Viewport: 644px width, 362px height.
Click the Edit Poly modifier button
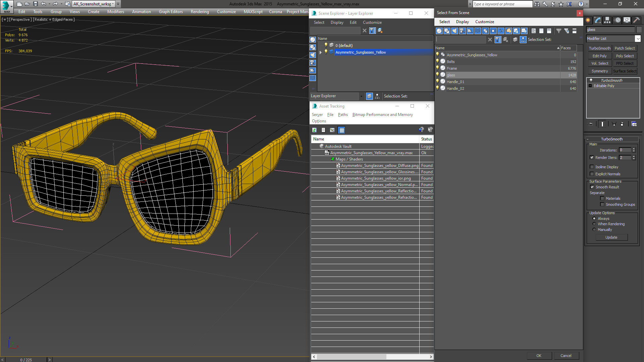(599, 56)
